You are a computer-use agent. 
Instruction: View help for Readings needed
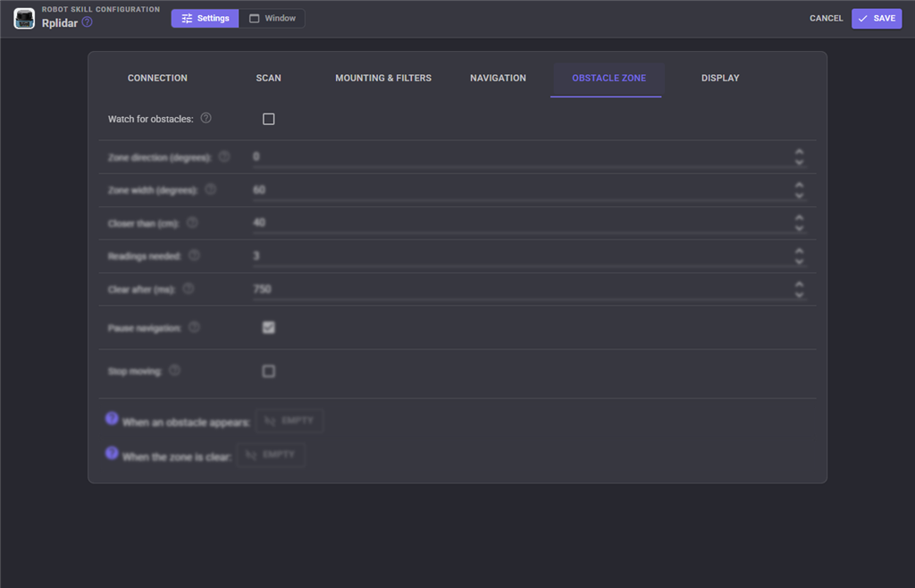tap(194, 255)
